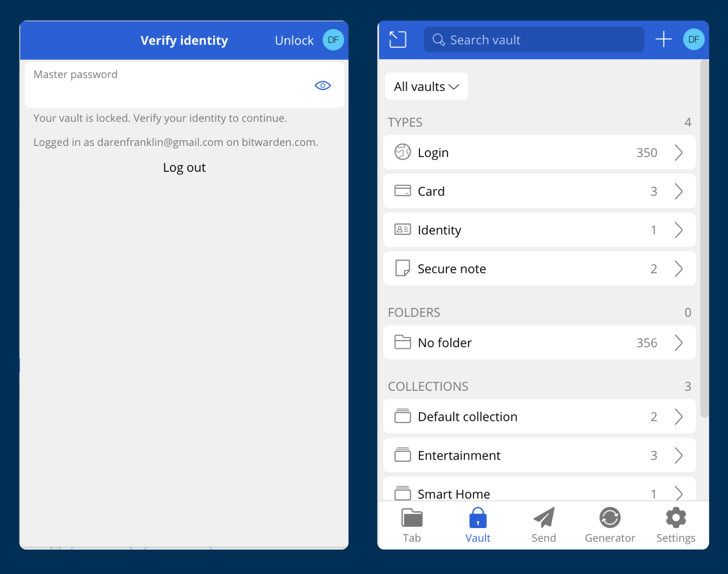This screenshot has width=728, height=574.
Task: Click the TYPES section header
Action: click(x=405, y=122)
